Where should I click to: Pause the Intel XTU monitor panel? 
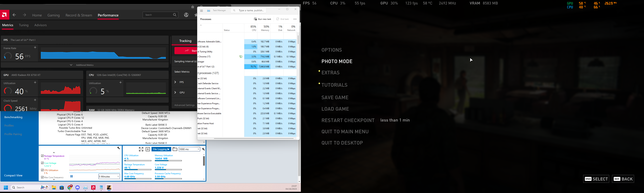(x=148, y=149)
